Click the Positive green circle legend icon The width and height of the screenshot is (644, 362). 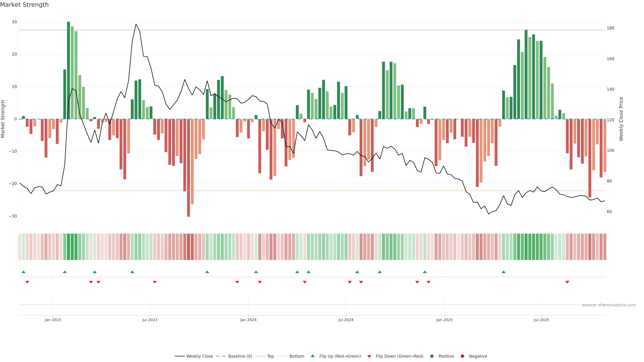(432, 356)
